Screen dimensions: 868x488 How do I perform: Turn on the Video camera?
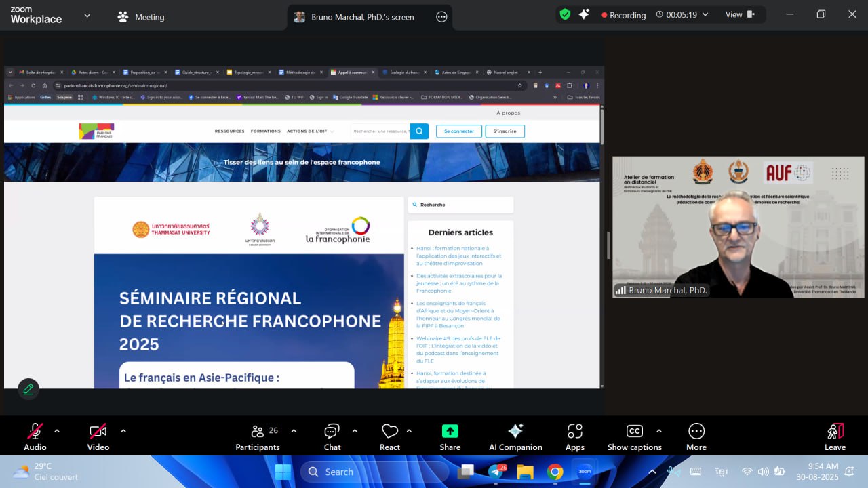tap(98, 436)
